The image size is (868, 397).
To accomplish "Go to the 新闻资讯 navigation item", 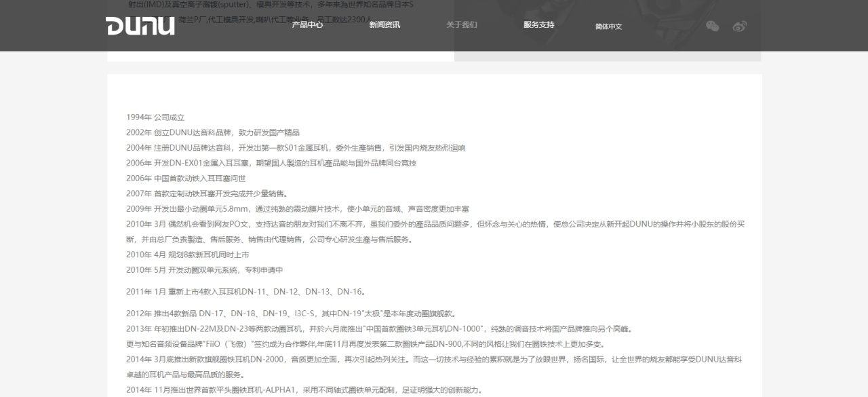I will pos(384,25).
